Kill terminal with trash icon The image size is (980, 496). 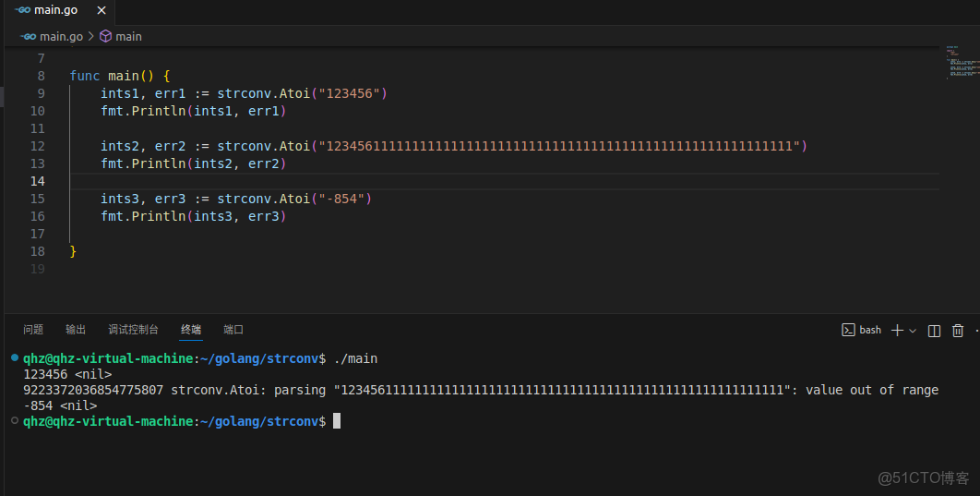point(958,330)
